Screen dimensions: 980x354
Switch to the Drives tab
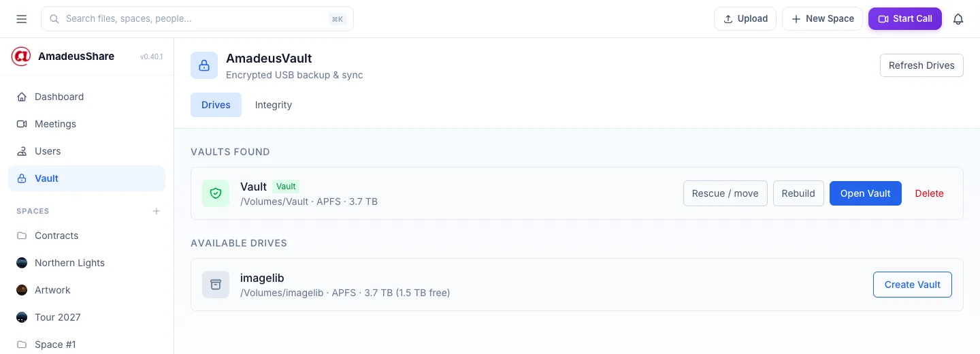pos(216,105)
